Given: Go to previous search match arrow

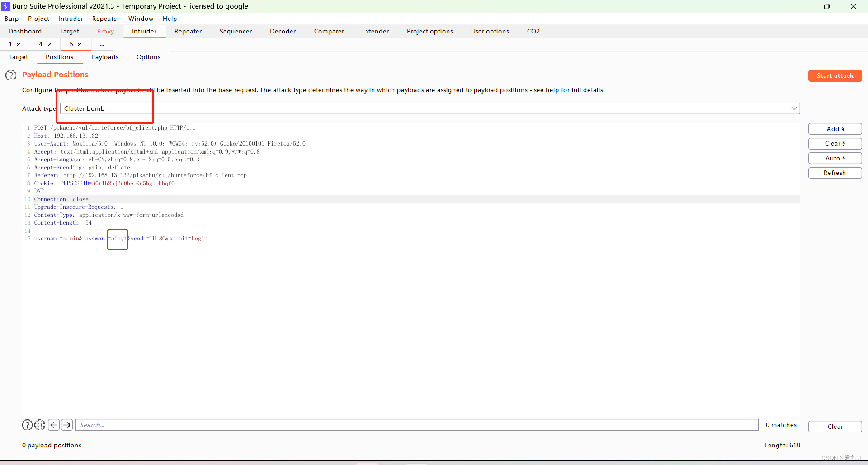Looking at the screenshot, I should [54, 425].
